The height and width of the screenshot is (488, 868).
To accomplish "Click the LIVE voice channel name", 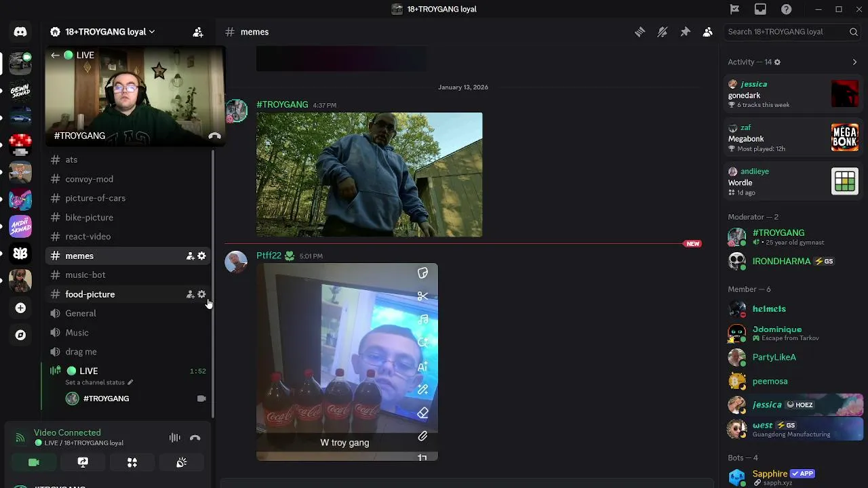I will pyautogui.click(x=89, y=371).
